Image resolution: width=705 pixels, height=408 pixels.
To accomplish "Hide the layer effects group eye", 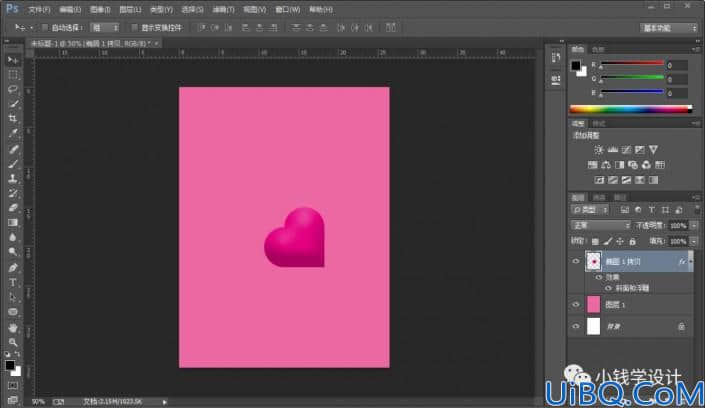I will click(x=598, y=278).
